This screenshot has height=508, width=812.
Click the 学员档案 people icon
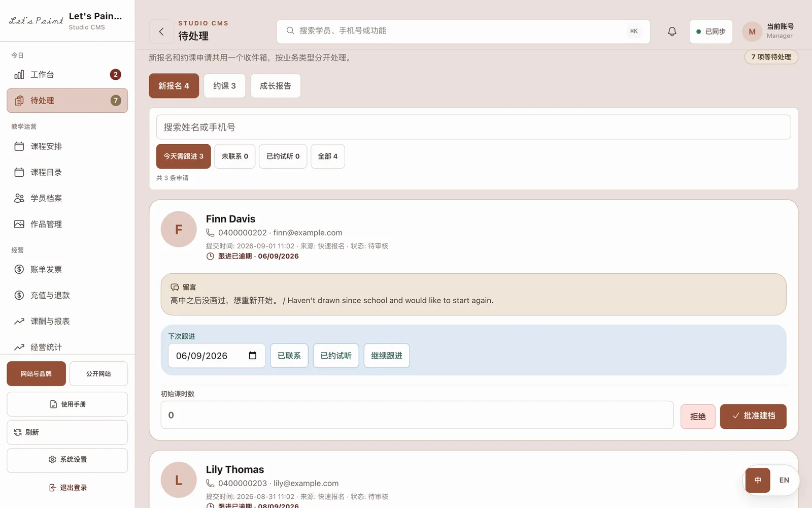point(19,198)
